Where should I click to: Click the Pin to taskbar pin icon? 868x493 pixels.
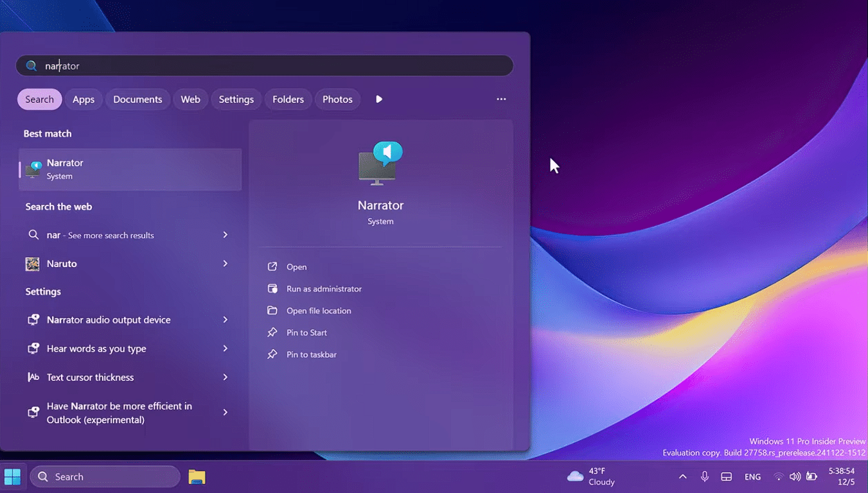tap(272, 354)
